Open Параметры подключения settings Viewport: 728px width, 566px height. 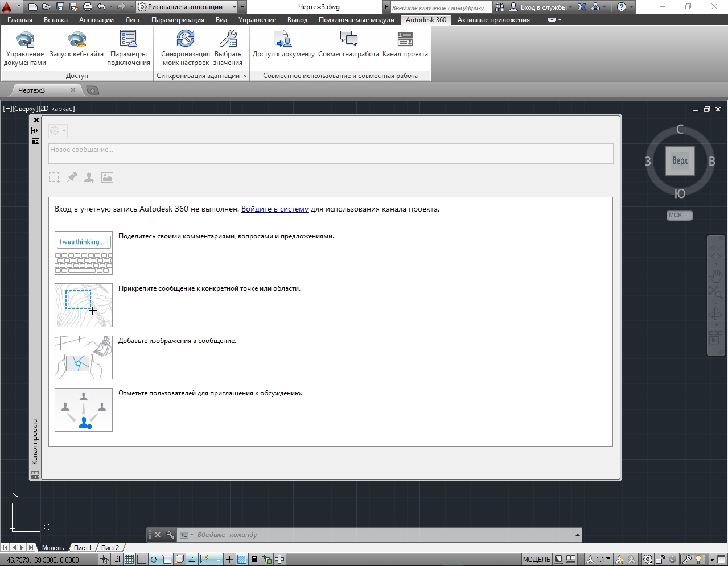(x=129, y=48)
